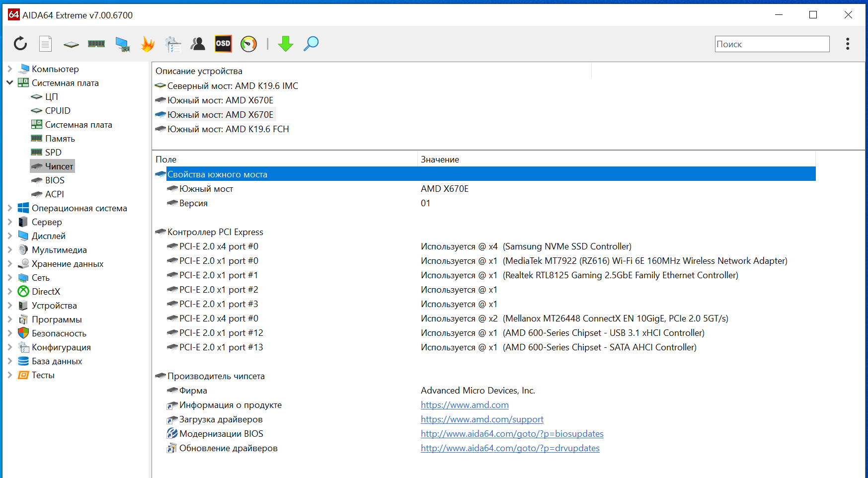
Task: Expand the Операционная система node
Action: tap(9, 208)
